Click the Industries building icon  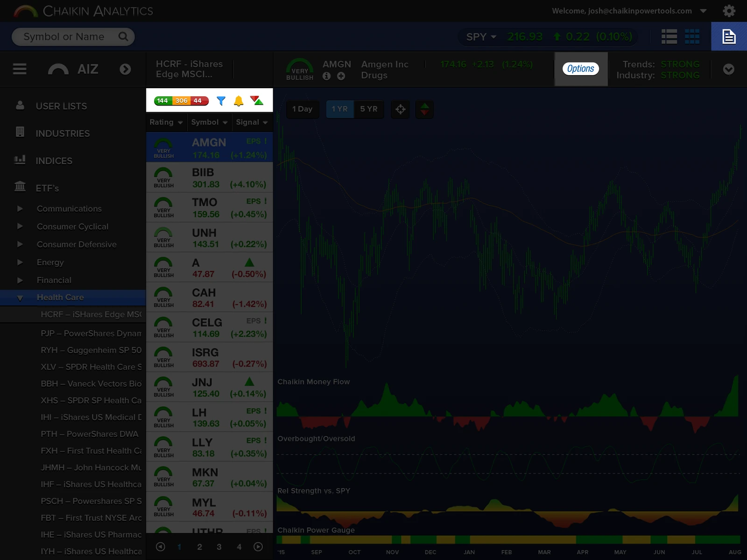tap(20, 132)
